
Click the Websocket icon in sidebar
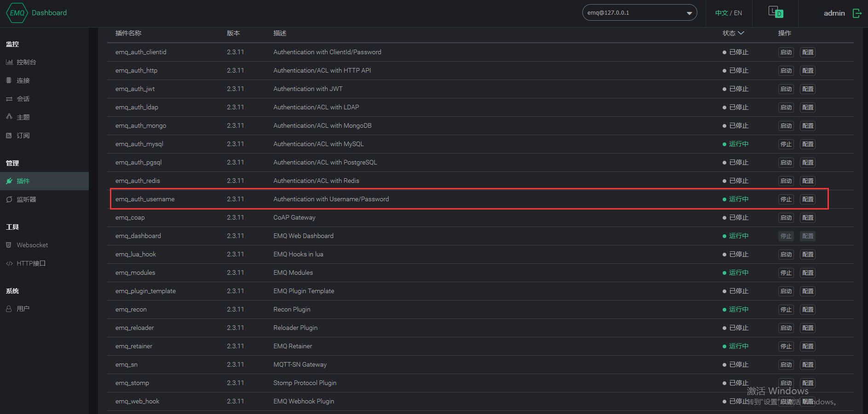9,245
